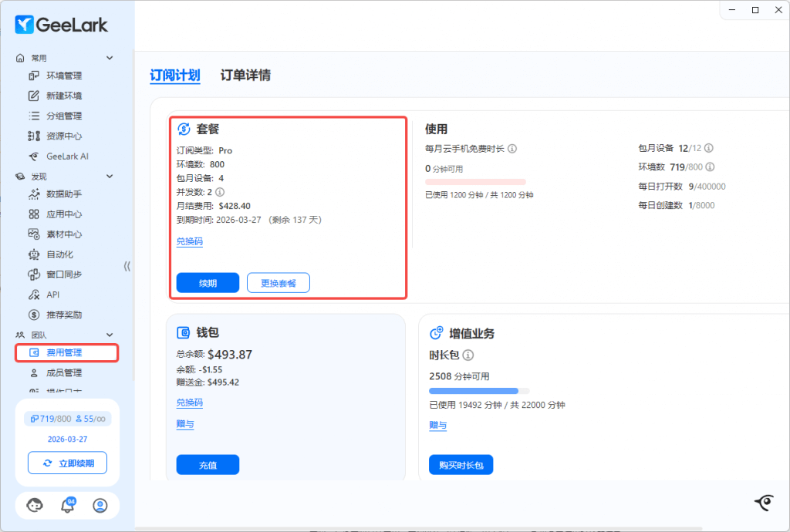The width and height of the screenshot is (790, 532).
Task: Click the 续期 renew button
Action: click(208, 283)
